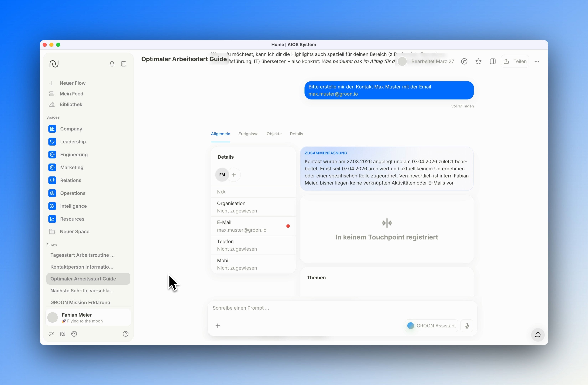Click the Mobil field
Screen dimensions: 588x385
coord(253,264)
